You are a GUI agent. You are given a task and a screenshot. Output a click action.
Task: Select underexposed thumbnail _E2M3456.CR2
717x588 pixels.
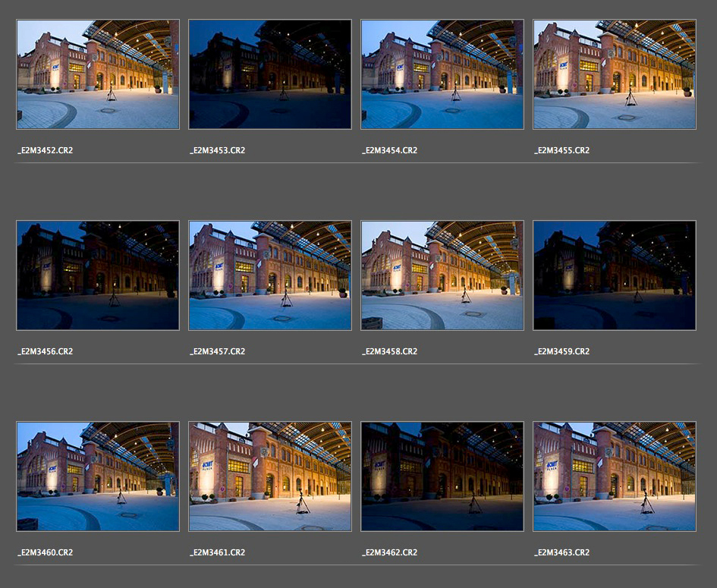coord(98,275)
